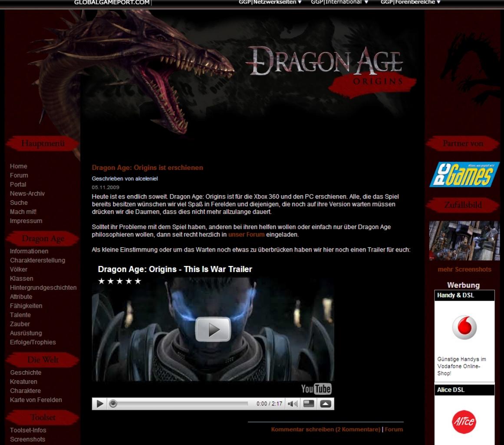The image size is (504, 445).
Task: Click Kommentar schreiben (2 Kommentare)
Action: coord(326,429)
